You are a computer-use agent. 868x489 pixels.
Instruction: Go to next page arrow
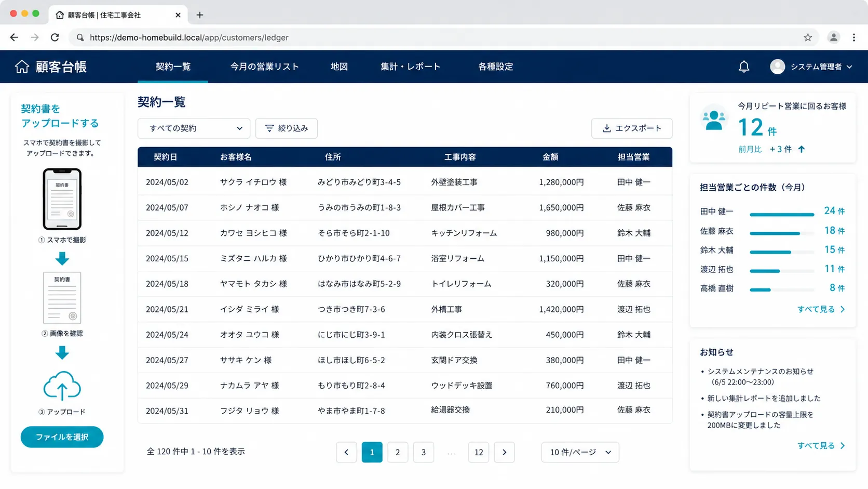point(504,452)
